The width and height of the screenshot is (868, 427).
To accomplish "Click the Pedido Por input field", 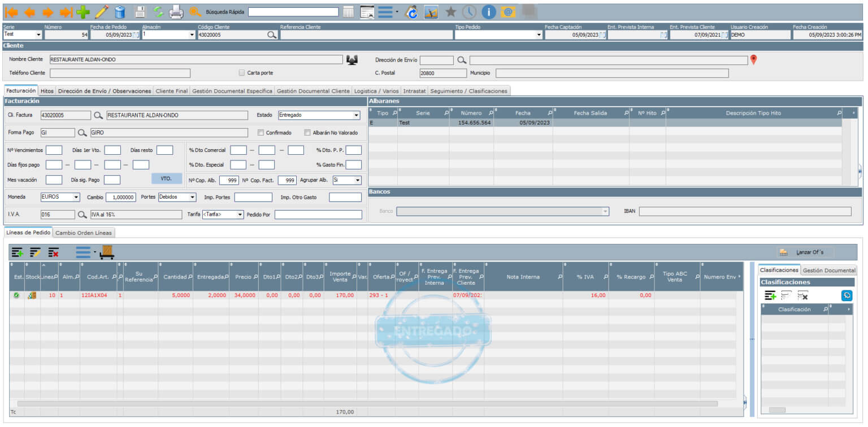I will point(318,215).
